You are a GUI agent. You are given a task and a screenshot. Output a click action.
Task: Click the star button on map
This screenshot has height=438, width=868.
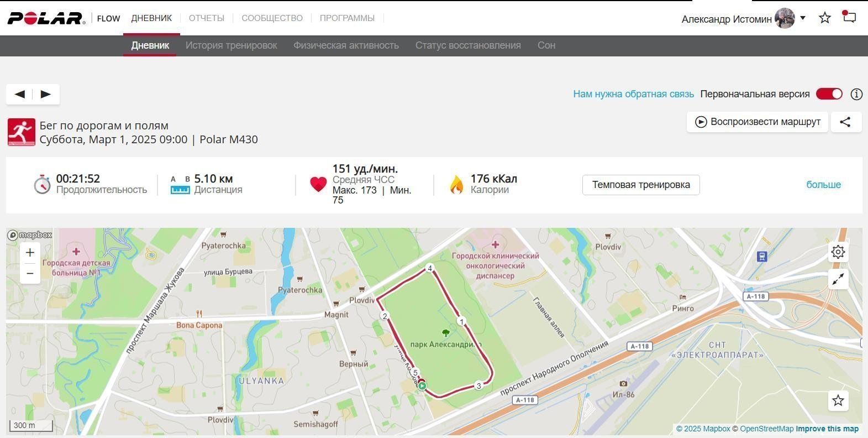coord(838,400)
